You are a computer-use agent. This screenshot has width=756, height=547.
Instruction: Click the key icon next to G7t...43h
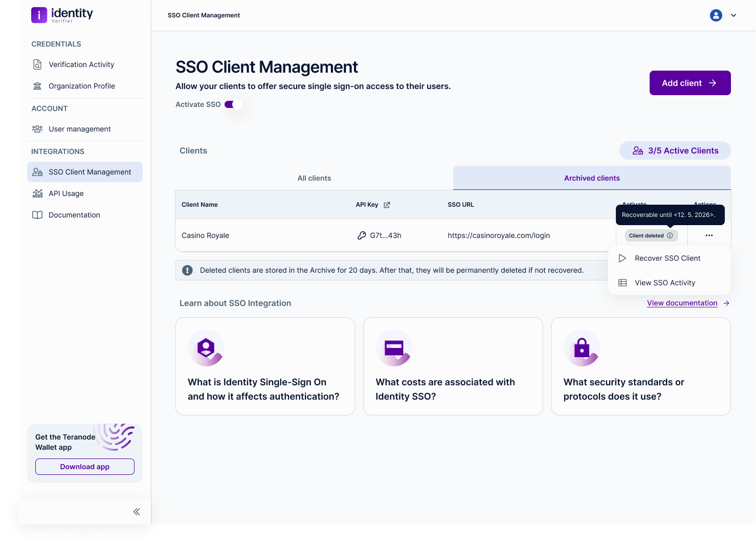362,235
